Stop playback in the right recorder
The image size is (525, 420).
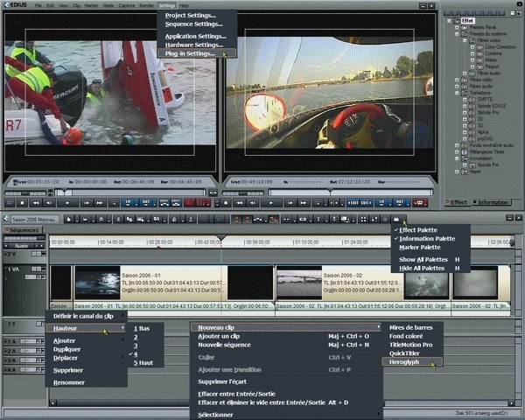226,203
